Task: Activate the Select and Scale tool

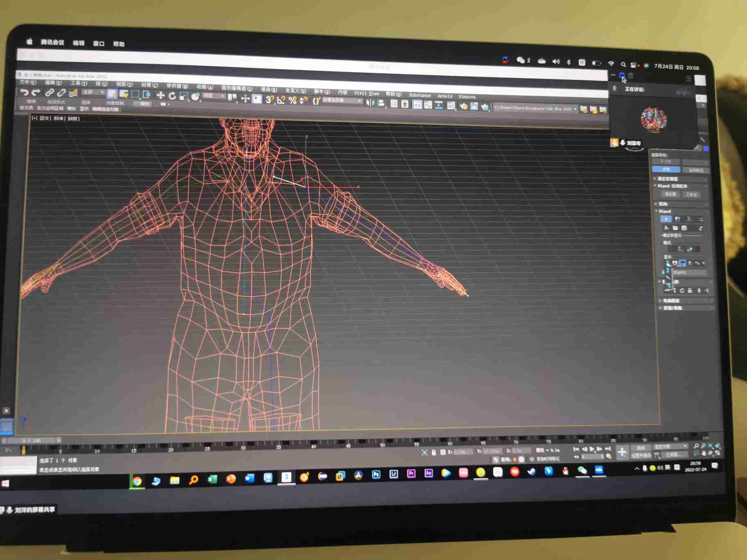Action: coord(184,96)
